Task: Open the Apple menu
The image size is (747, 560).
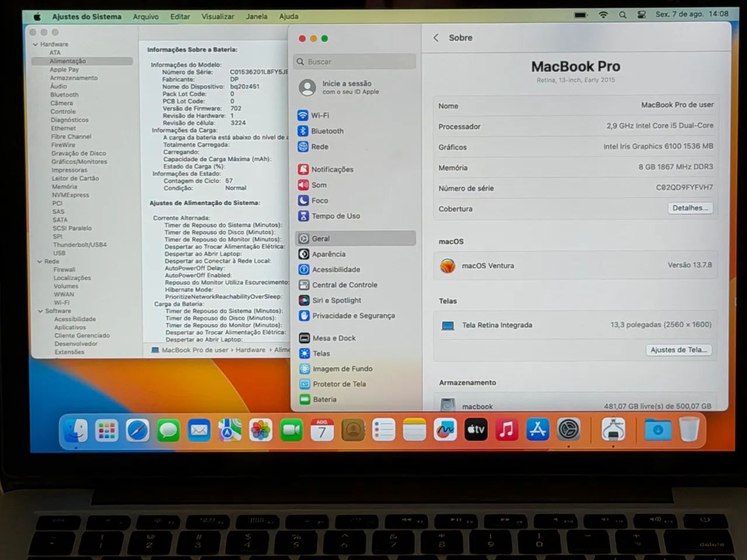Action: tap(37, 16)
